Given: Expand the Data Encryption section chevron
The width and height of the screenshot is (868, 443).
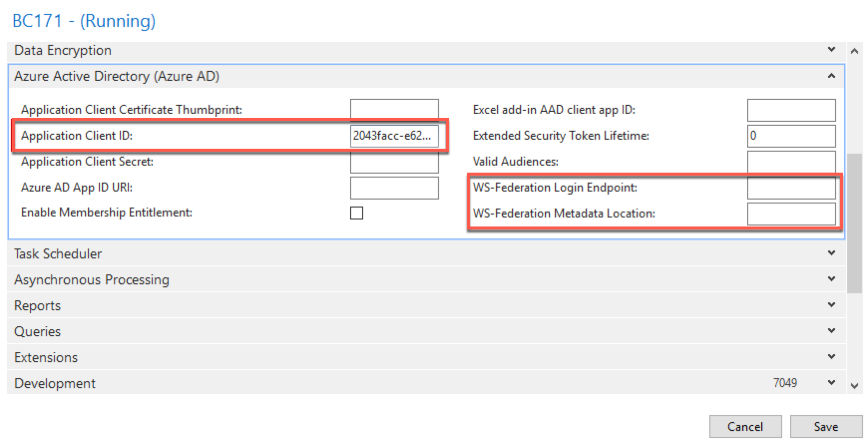Looking at the screenshot, I should [831, 49].
